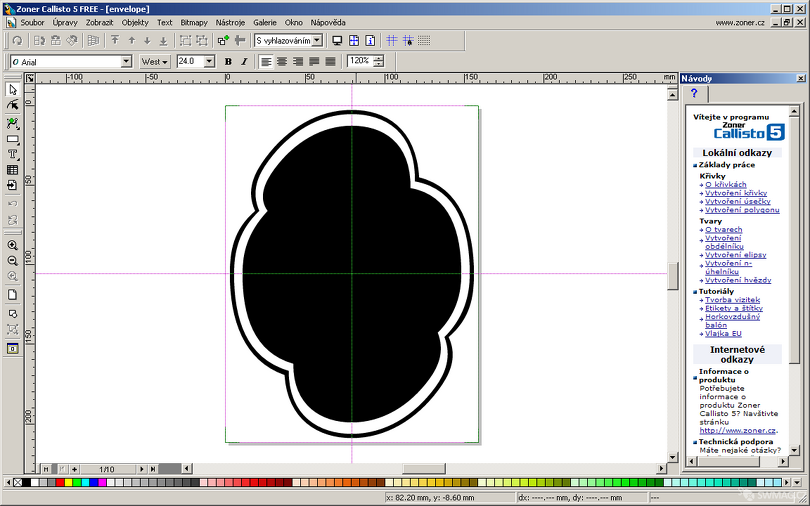Click the send to back arrow icon

click(163, 41)
